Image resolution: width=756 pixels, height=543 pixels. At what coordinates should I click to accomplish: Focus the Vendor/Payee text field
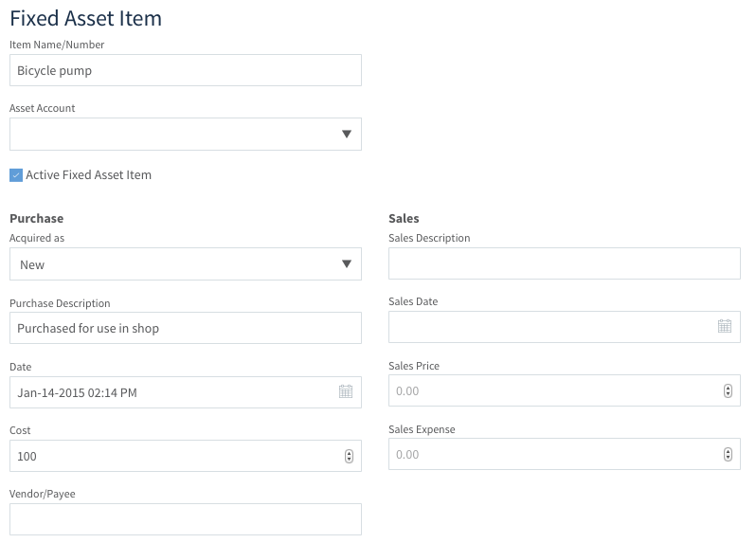(186, 519)
